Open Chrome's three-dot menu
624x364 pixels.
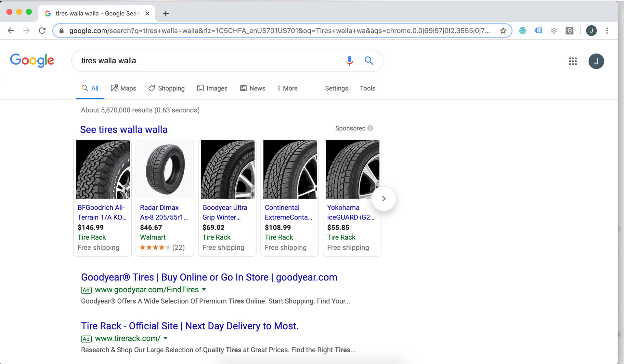607,30
